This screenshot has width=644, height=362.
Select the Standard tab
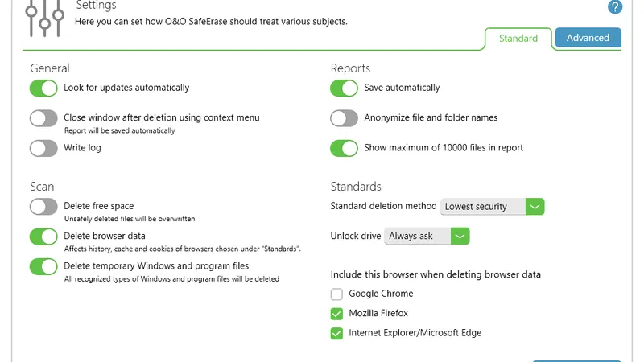[x=518, y=39]
